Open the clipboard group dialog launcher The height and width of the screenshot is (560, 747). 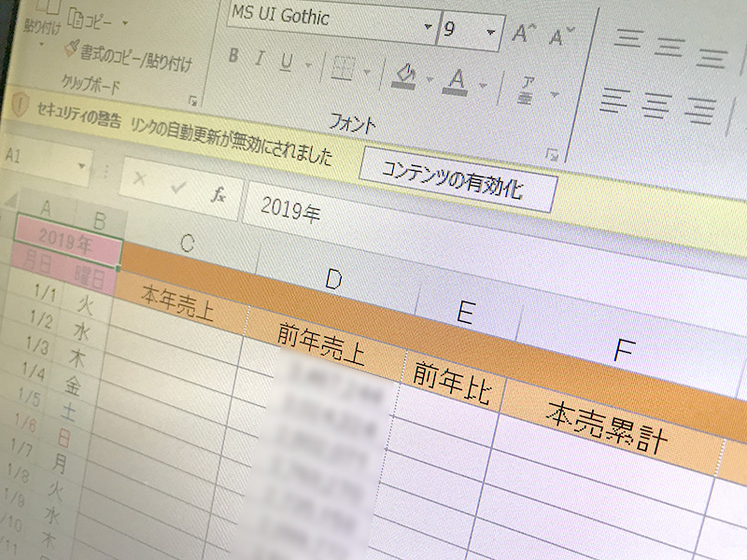[x=193, y=101]
